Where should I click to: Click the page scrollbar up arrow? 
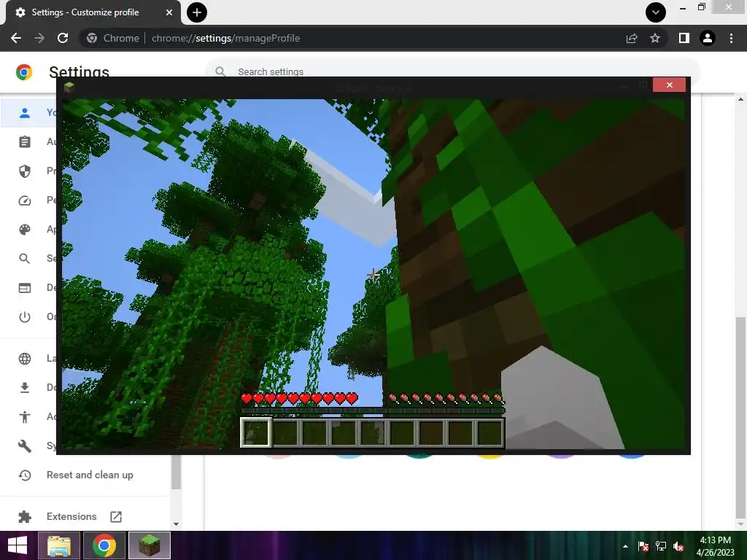click(740, 99)
